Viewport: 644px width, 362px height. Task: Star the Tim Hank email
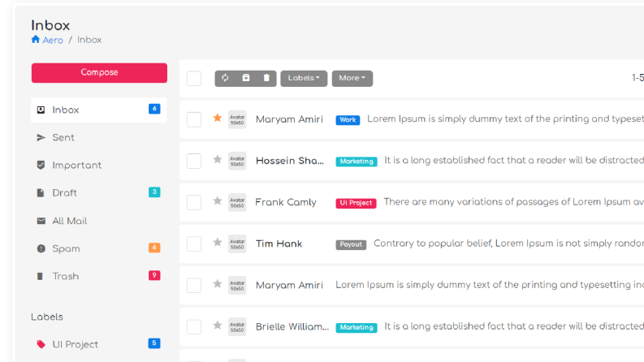tap(218, 242)
